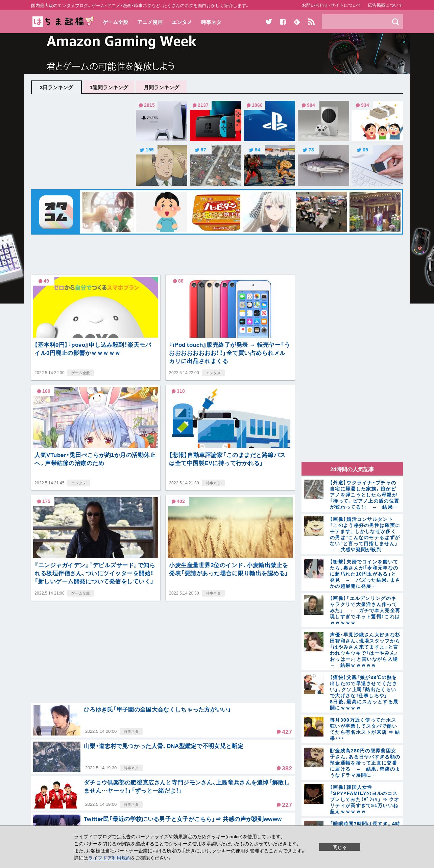Viewport: 434px width, 868px height.
Task: Open ライブドア利用規約 link in cookie banner
Action: [x=110, y=858]
